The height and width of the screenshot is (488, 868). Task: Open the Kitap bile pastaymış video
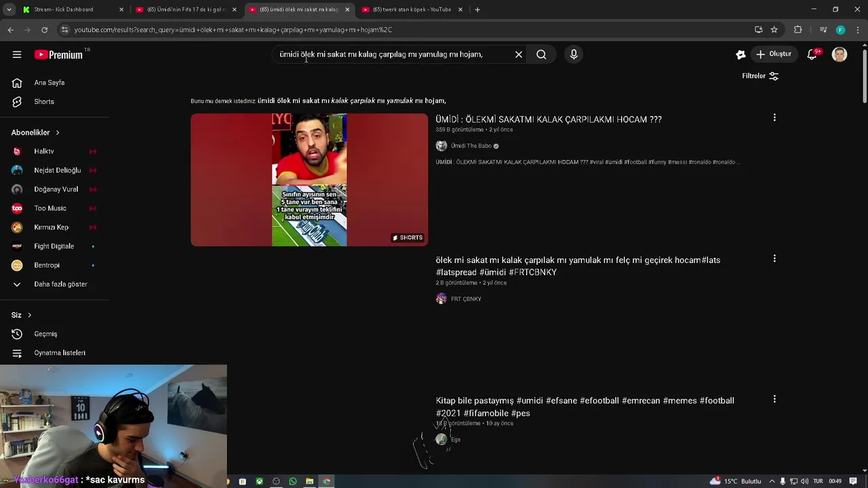pyautogui.click(x=585, y=407)
